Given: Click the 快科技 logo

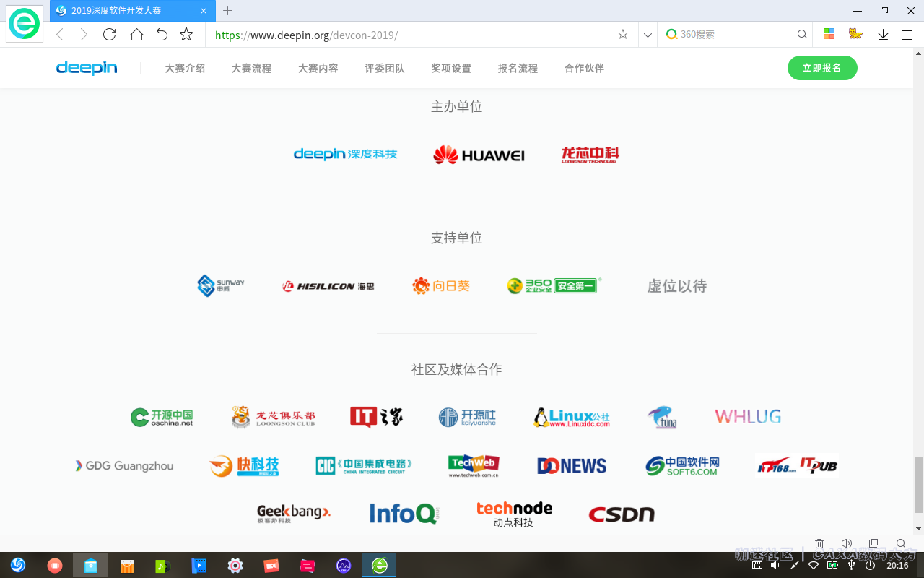Looking at the screenshot, I should click(x=244, y=466).
